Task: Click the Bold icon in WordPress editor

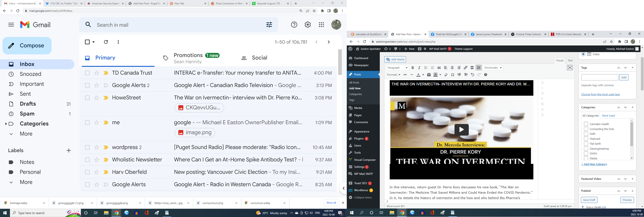Action: pyautogui.click(x=412, y=68)
